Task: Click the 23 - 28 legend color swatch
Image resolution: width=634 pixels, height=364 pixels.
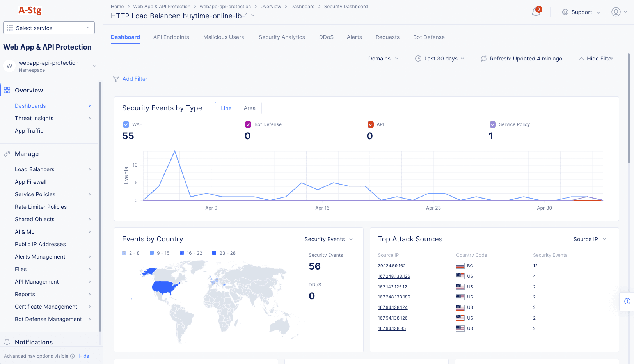Action: coord(214,253)
